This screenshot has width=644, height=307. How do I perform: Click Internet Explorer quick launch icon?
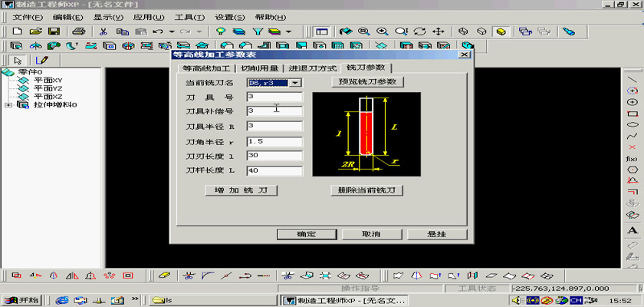tap(62, 299)
